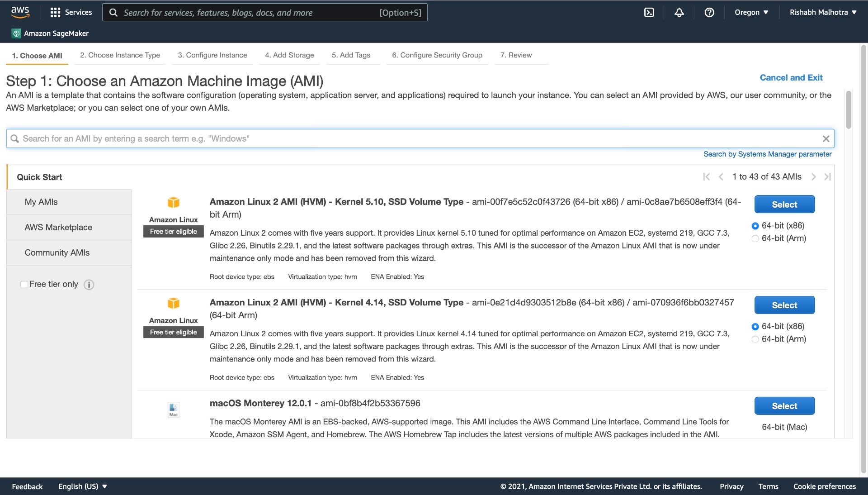Clear the AMI search with X icon

click(826, 139)
